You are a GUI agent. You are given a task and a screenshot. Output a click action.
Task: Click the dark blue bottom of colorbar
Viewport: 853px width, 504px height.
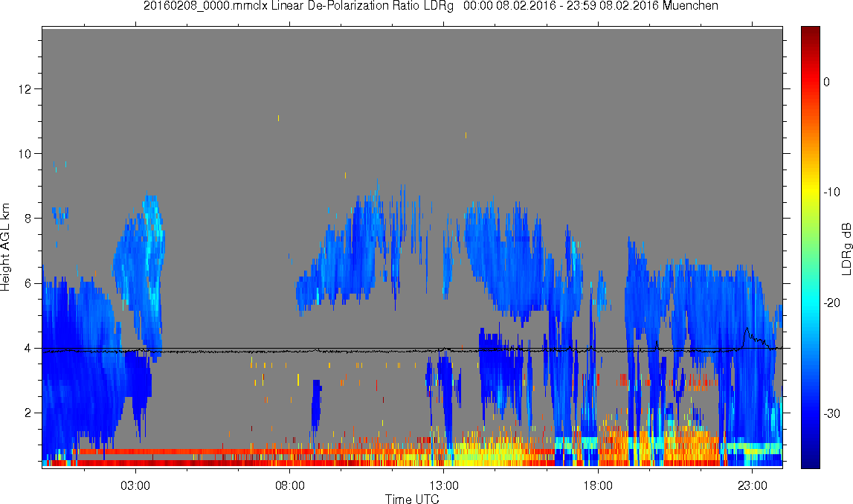click(x=810, y=459)
